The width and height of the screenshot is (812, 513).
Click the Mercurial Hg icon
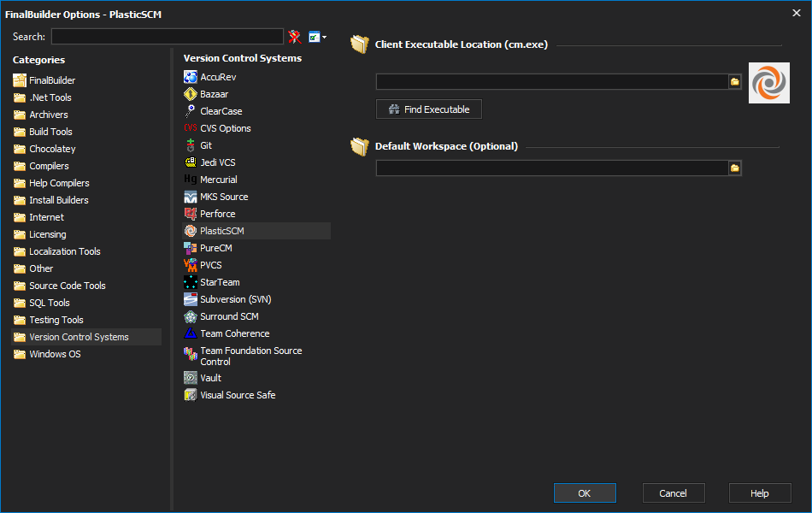191,180
